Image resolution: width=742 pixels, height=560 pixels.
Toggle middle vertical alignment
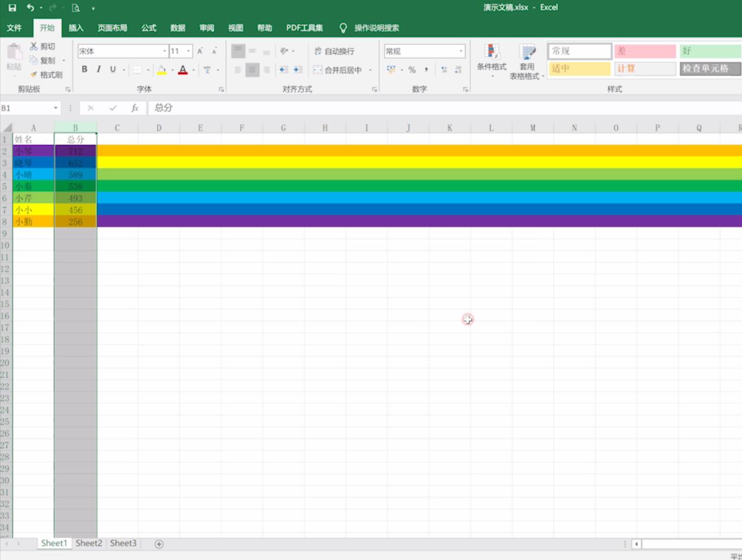click(252, 51)
